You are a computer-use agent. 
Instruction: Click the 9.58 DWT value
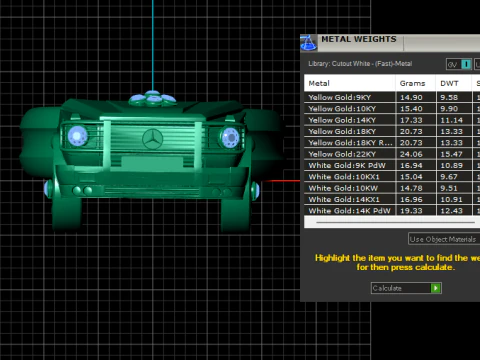tap(449, 98)
